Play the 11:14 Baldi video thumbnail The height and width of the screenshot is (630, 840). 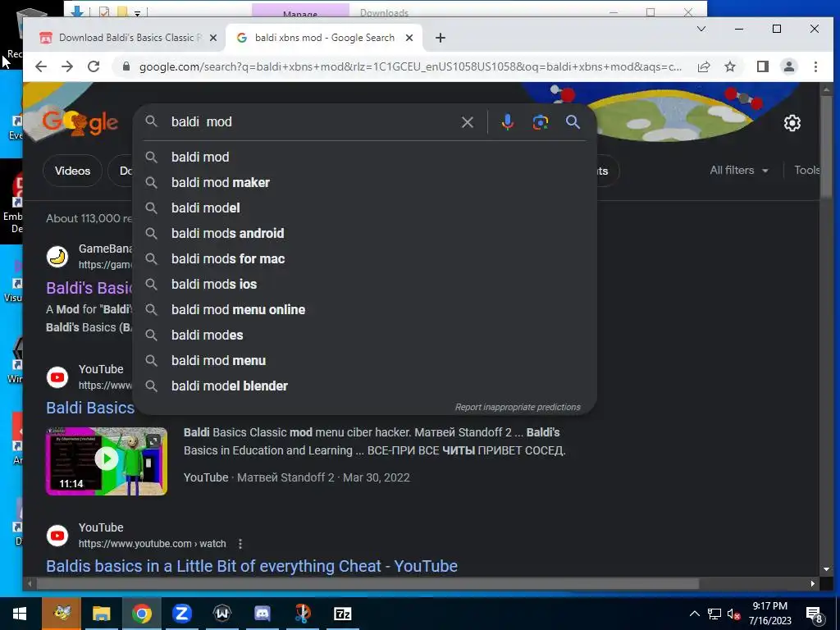(107, 461)
